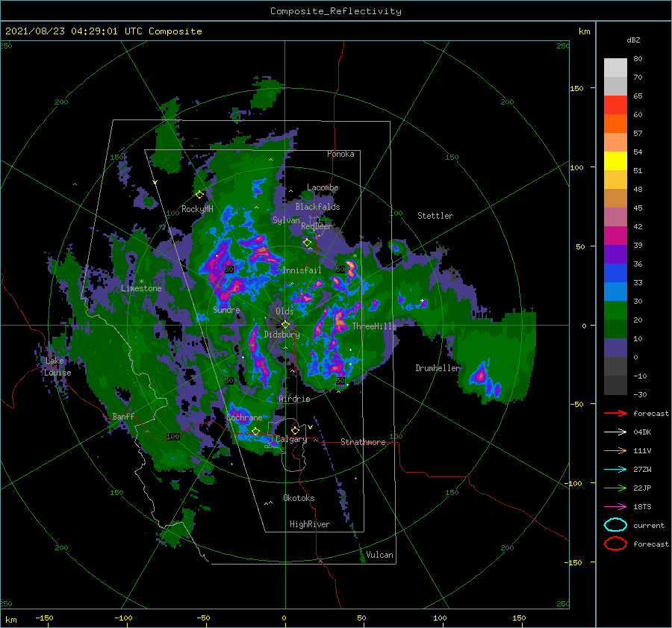Click the Vulcan town label
The height and width of the screenshot is (628, 672).
(379, 555)
